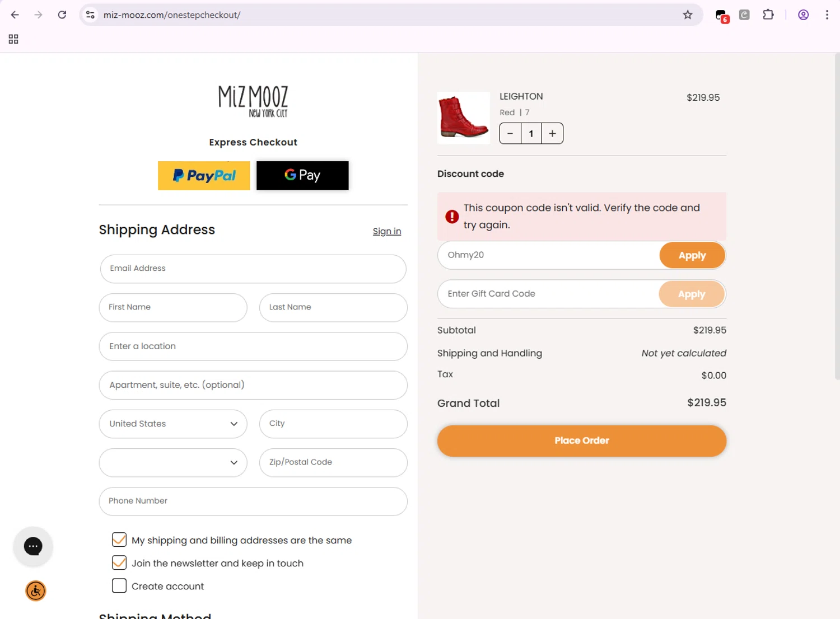The image size is (840, 619).
Task: Click the Sign in link
Action: (387, 231)
